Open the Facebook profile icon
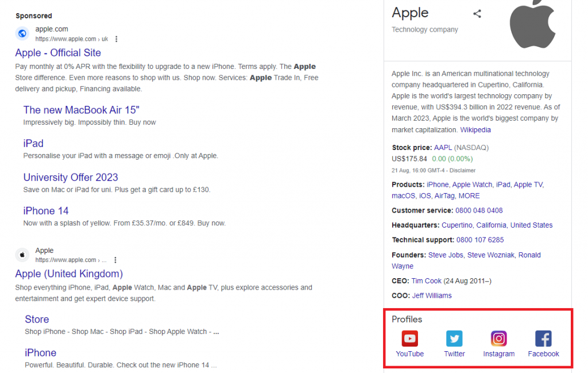 543,339
